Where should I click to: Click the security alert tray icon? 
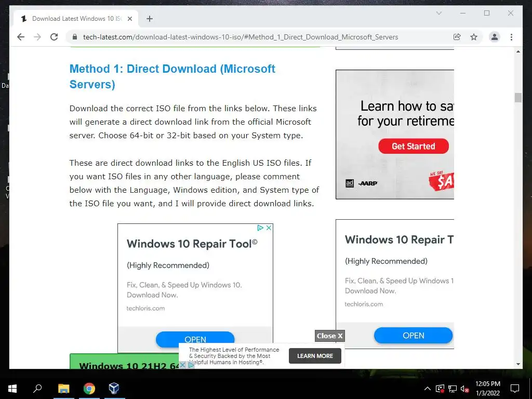(x=440, y=389)
